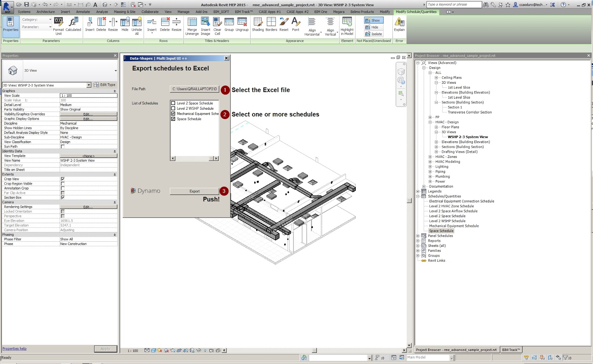
Task: Apply Shading from the Appearance panel
Action: click(x=258, y=26)
